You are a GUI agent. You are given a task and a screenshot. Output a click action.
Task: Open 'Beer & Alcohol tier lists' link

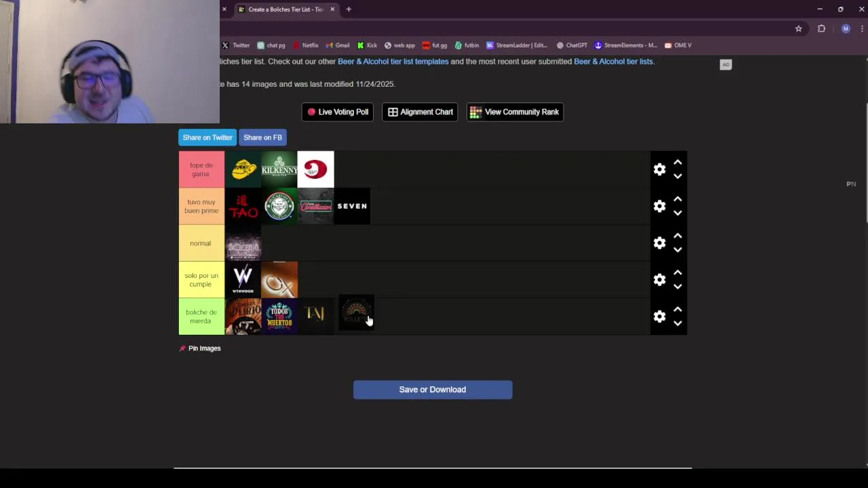[x=613, y=61]
